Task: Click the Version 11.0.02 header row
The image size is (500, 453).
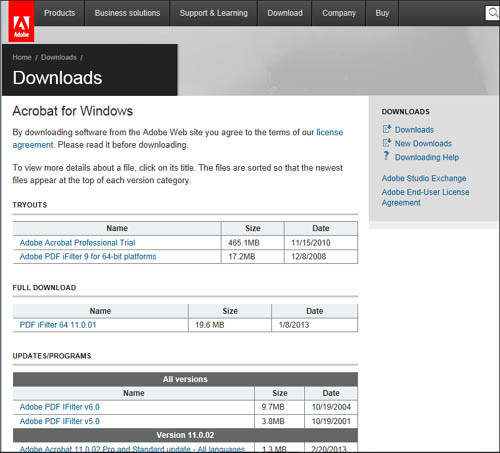Action: coord(185,435)
